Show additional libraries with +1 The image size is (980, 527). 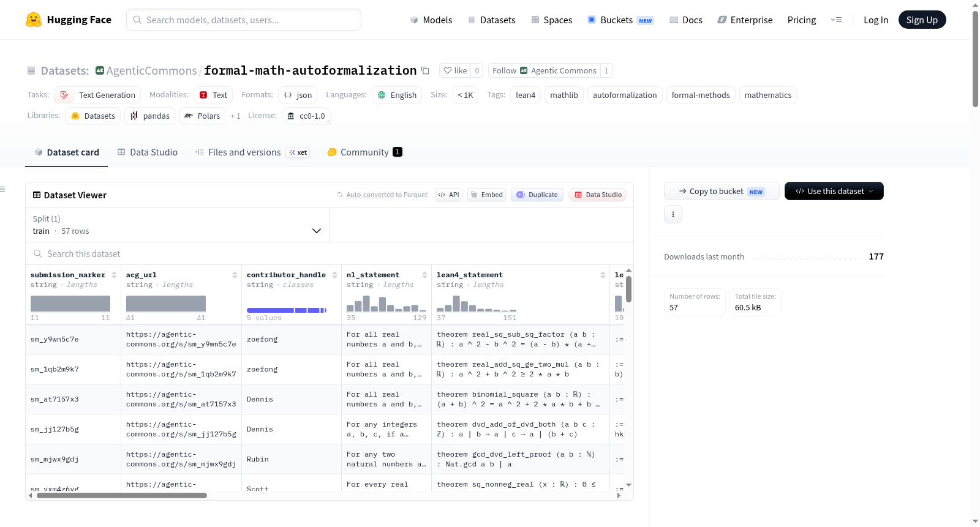pos(235,116)
